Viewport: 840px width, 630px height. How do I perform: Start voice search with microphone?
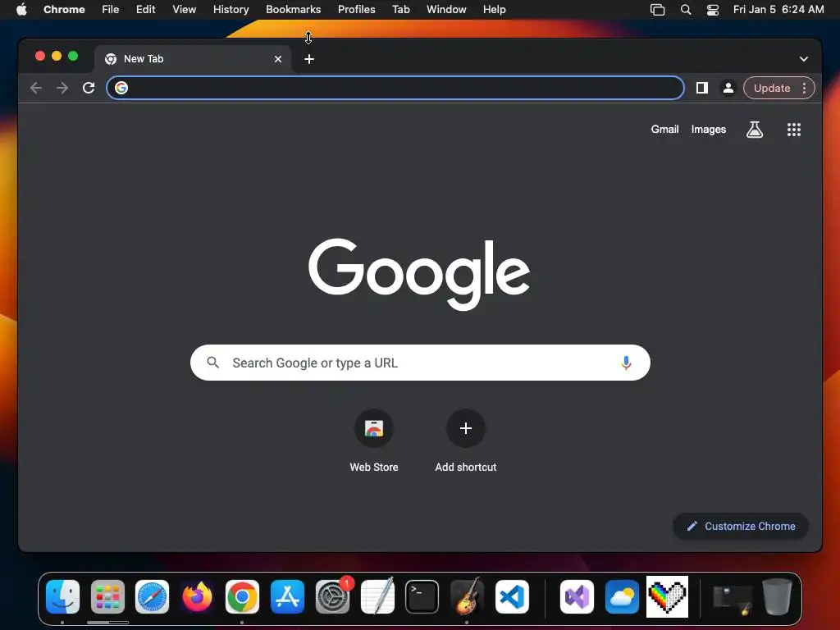[626, 363]
